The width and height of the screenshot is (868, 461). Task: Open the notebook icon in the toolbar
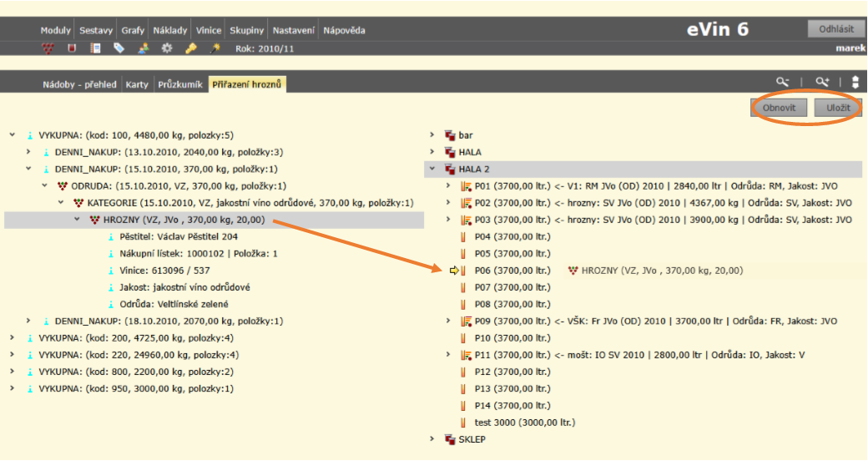tap(96, 48)
